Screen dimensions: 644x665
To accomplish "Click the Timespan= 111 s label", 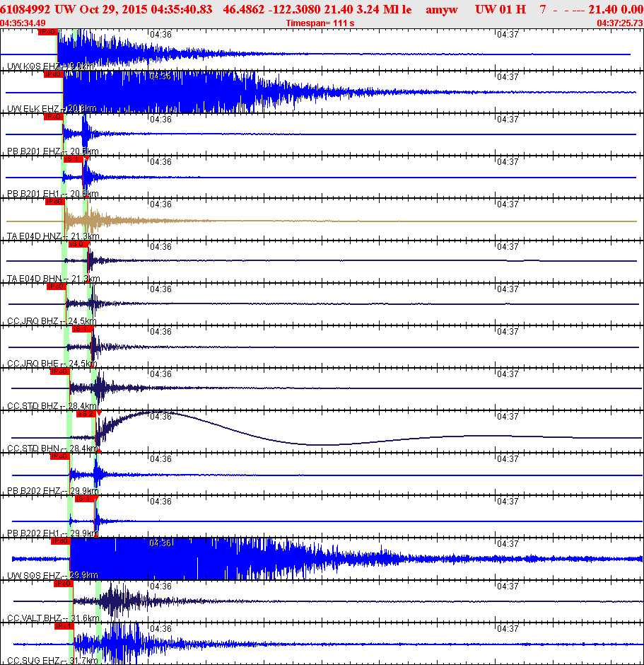I will coord(320,23).
